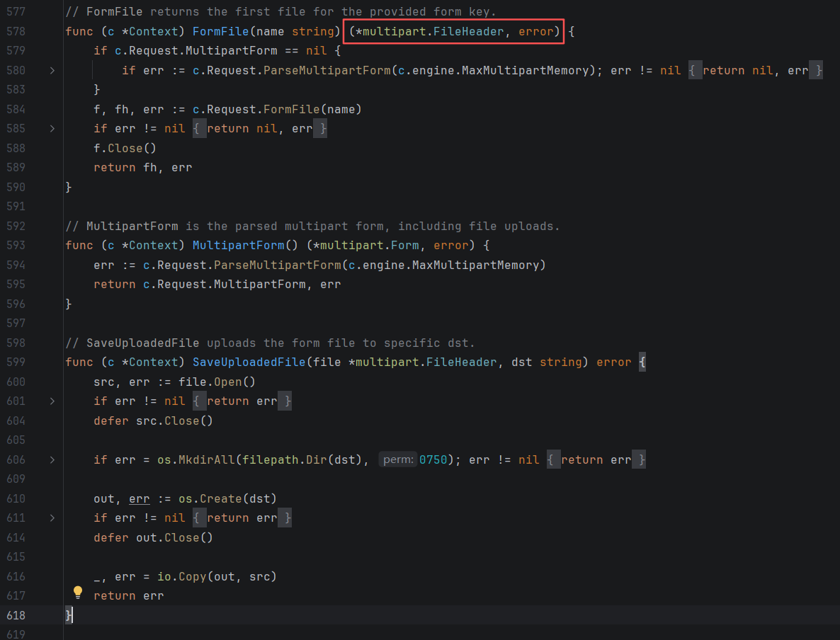Click MultipartForm function name on line 593
The image size is (840, 640).
234,245
